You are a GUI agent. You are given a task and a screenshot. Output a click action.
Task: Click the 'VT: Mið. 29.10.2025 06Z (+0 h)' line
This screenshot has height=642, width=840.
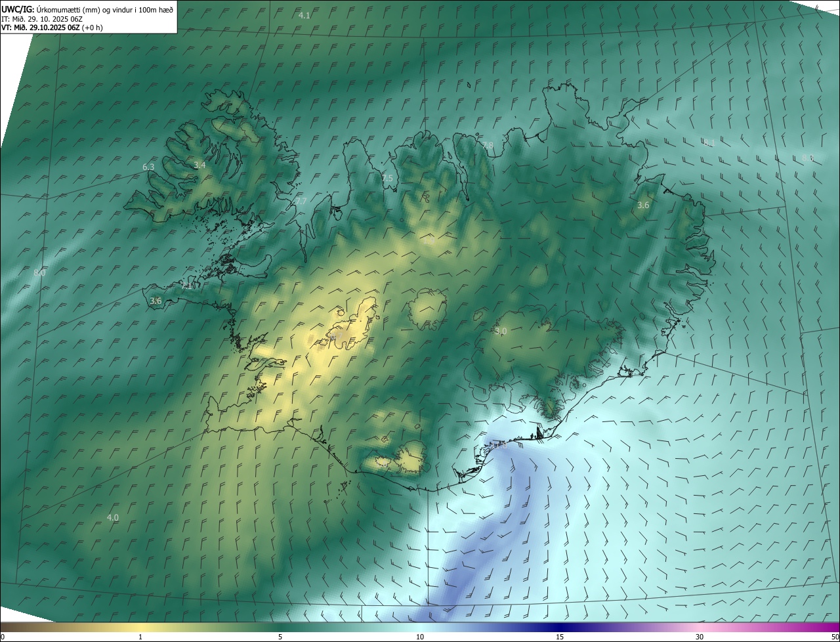point(52,28)
